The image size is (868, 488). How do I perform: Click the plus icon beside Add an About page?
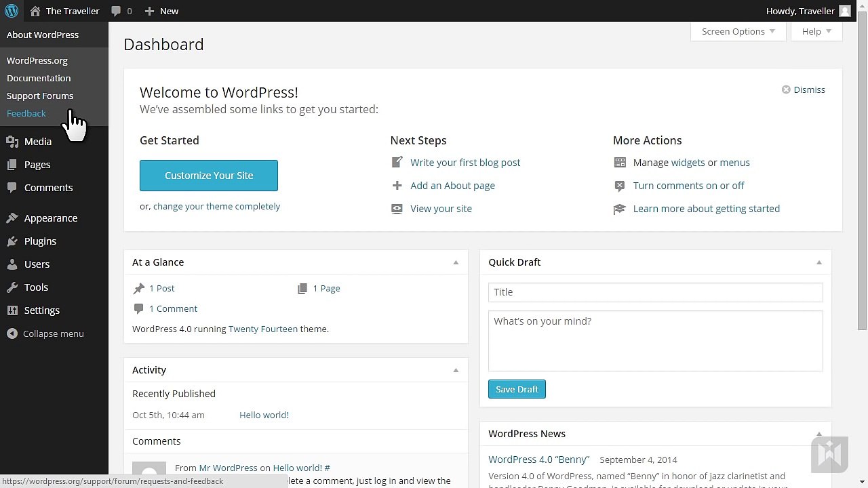(x=397, y=186)
